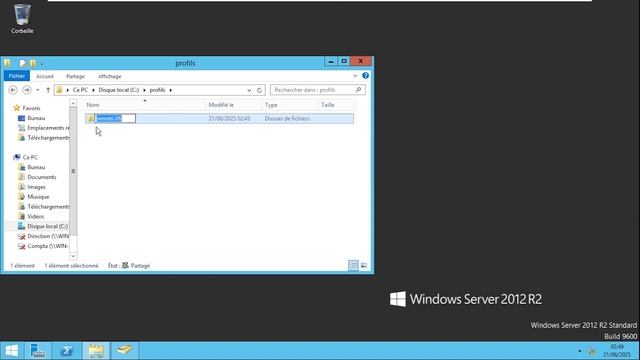Click the Properties icon in quick access toolbar
The image size is (640, 360).
point(22,63)
